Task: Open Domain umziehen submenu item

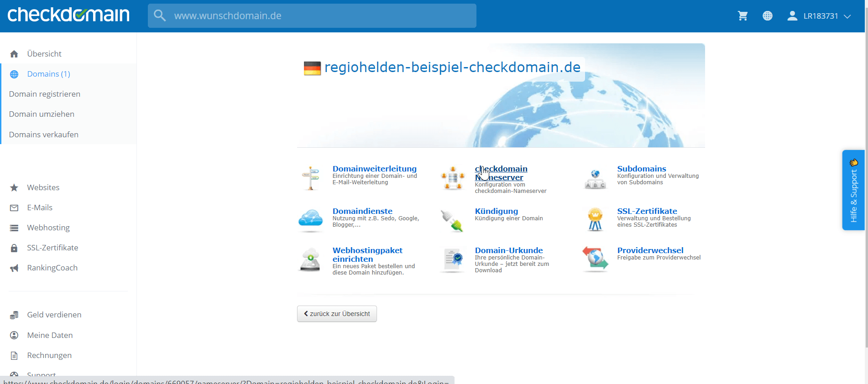Action: (42, 114)
